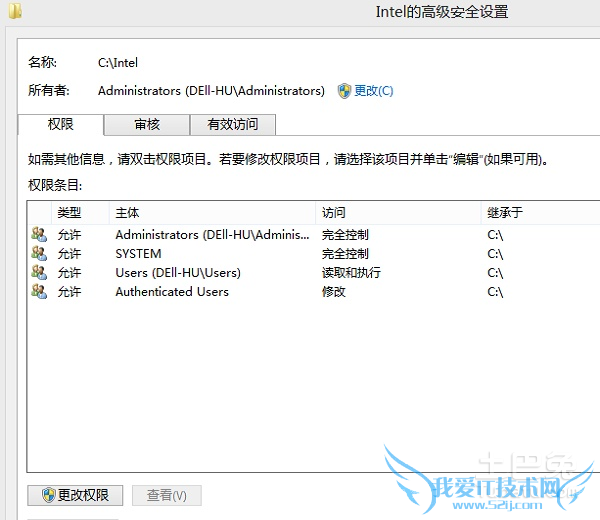Select the Administrators (DEll-HU\Adminis... principal
Viewport: 600px width, 520px height.
pos(212,235)
